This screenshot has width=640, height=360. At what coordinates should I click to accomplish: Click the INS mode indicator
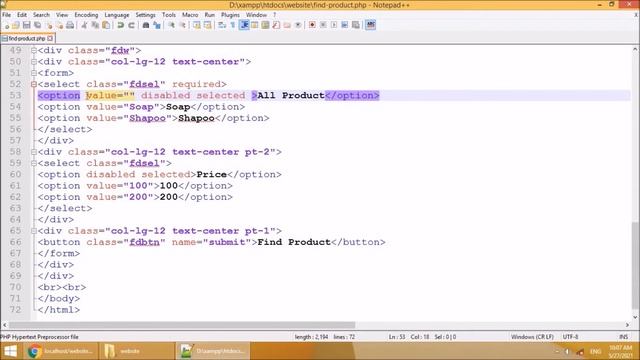tap(623, 337)
